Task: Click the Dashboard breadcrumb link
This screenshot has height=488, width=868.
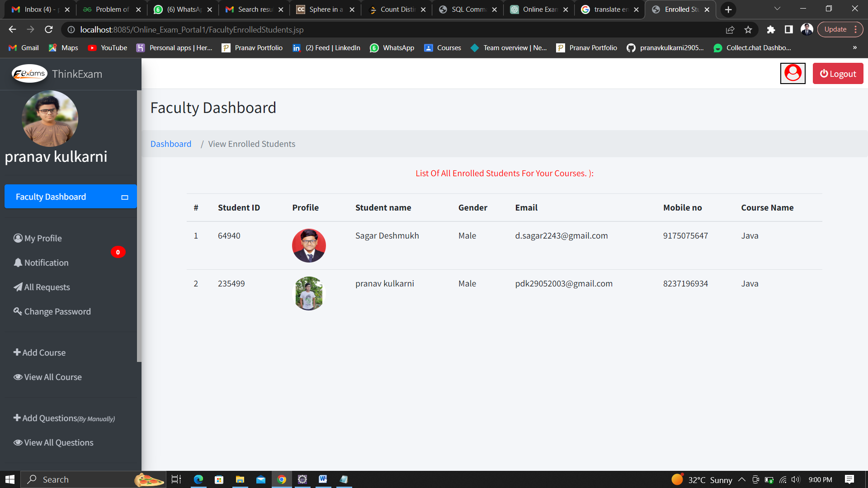Action: (x=171, y=144)
